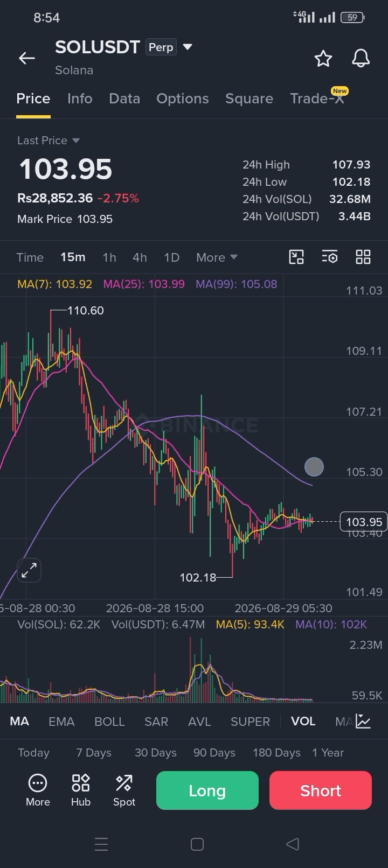
Task: Select the 15m candle interval
Action: point(73,257)
